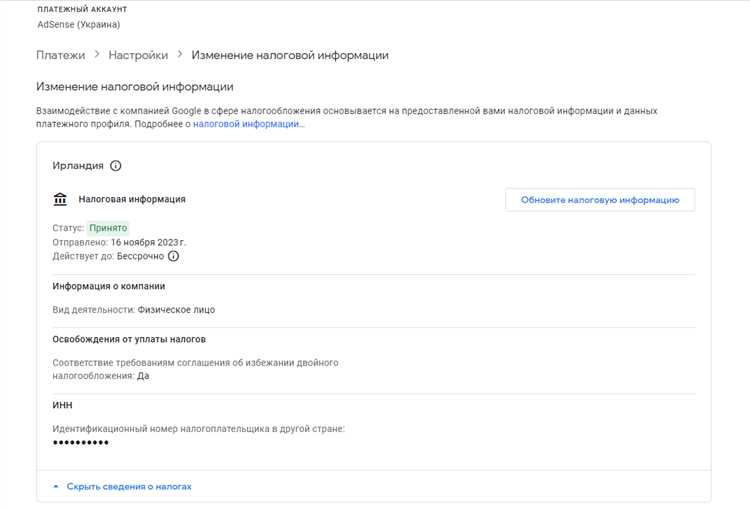
Task: Click the bank building icon
Action: click(60, 199)
